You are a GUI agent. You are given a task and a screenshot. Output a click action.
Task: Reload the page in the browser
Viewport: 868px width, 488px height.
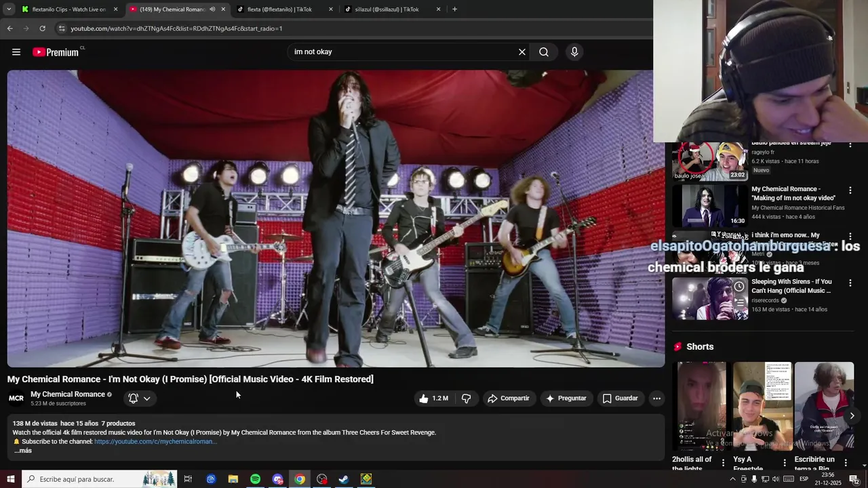tap(42, 28)
